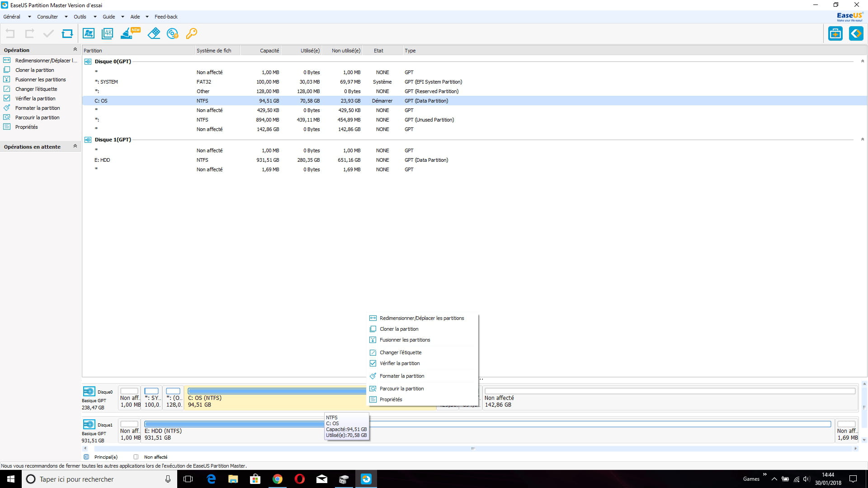Choose Redimensionner/Déplacer les partitions in context menu
This screenshot has width=868, height=488.
pos(423,318)
